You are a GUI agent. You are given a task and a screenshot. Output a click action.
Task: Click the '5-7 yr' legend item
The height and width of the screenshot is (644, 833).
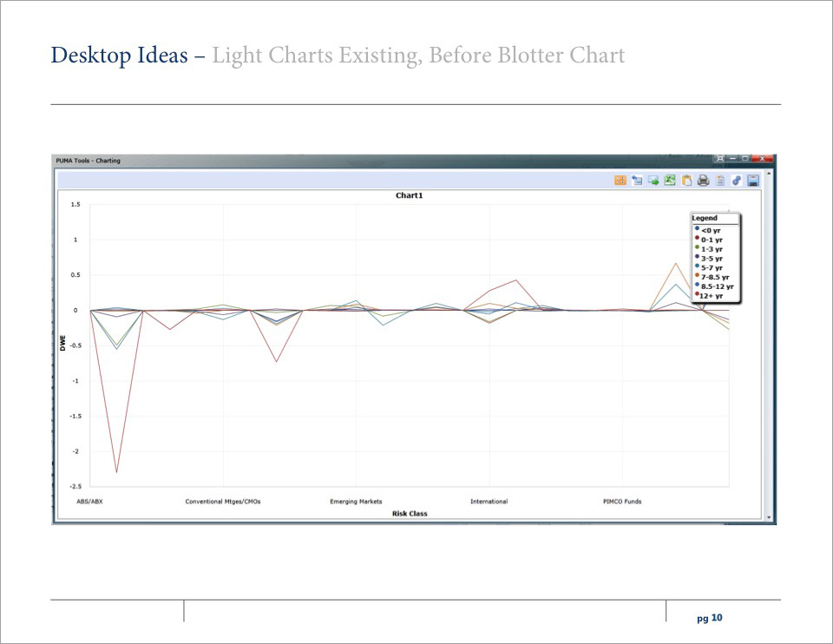click(x=712, y=267)
